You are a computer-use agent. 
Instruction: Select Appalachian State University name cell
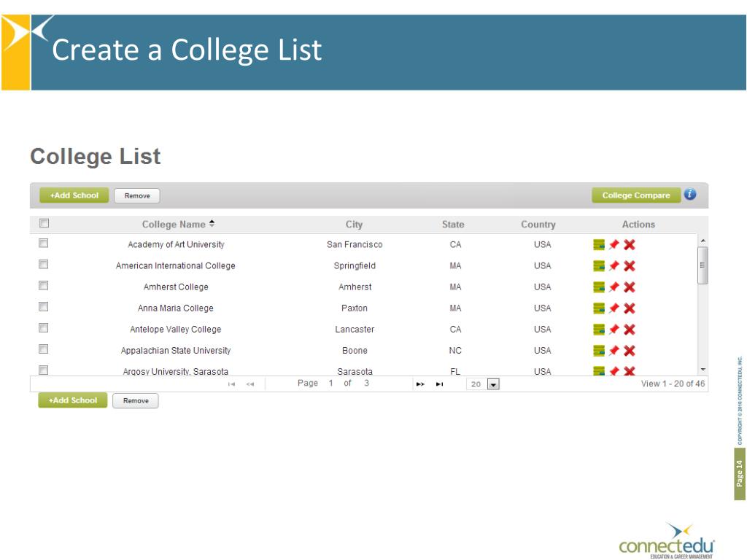point(176,351)
